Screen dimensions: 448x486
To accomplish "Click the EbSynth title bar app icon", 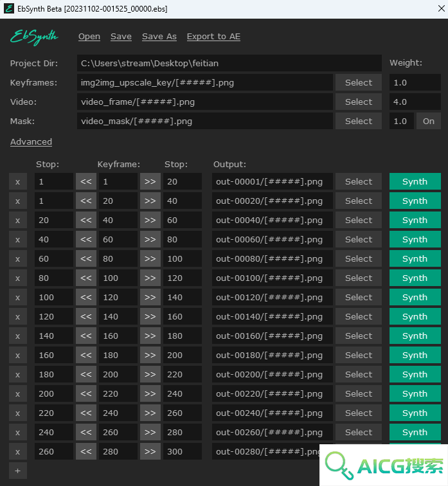I will 8,8.
